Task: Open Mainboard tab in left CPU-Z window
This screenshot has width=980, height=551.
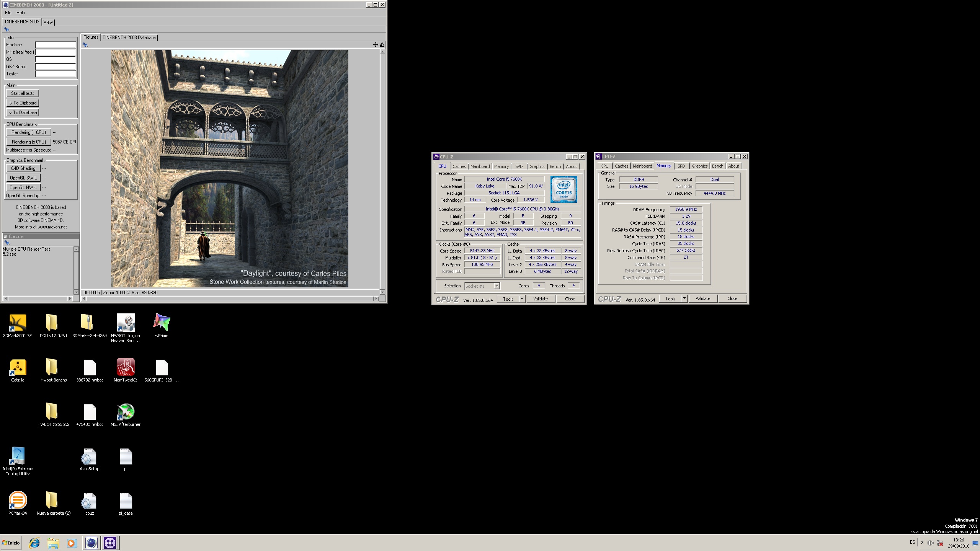Action: click(480, 166)
